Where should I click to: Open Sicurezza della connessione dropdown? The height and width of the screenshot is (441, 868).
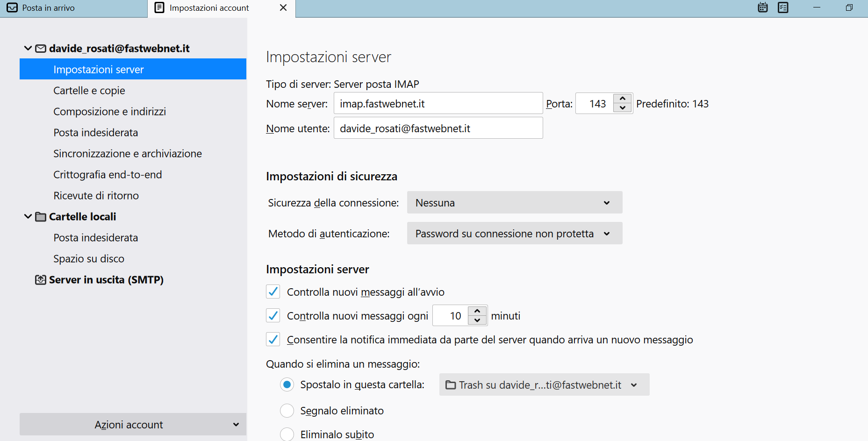[514, 203]
